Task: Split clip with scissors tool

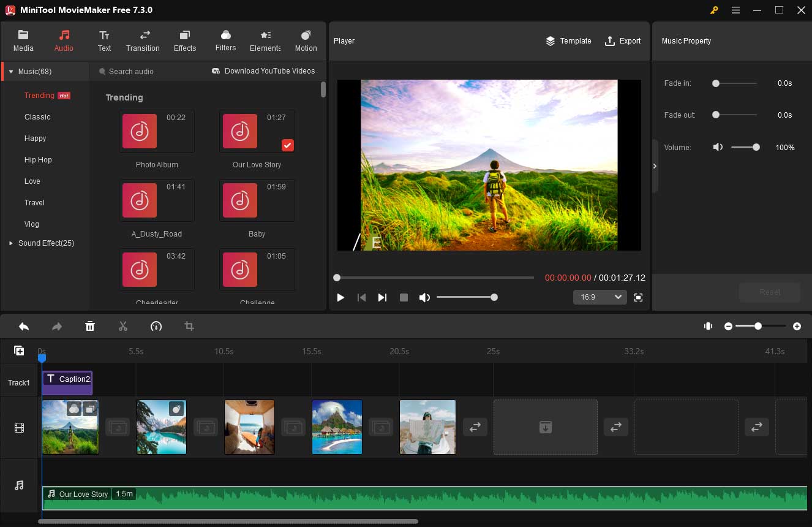Action: (x=123, y=327)
